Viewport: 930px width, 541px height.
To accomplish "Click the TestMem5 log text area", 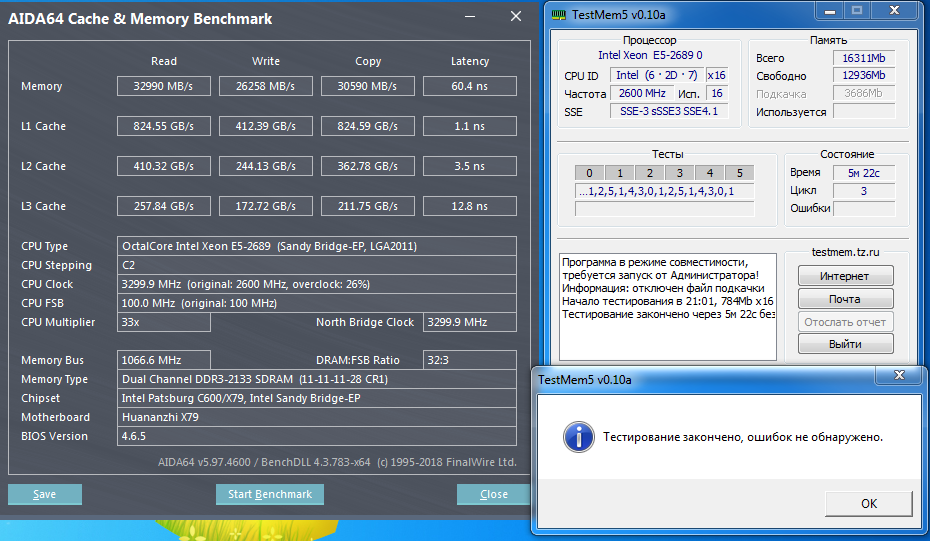I will click(668, 307).
